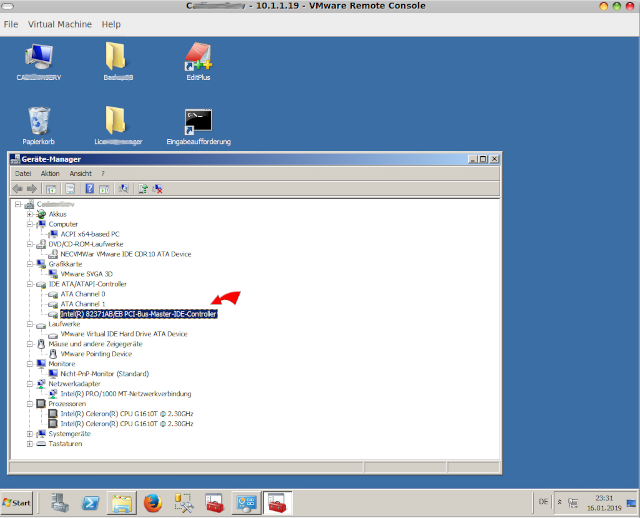Collapse the Grafikkarte node
This screenshot has height=518, width=640.
(x=29, y=264)
